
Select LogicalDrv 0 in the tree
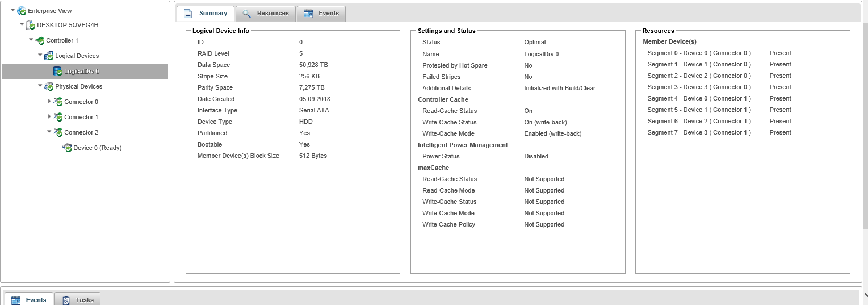point(82,71)
